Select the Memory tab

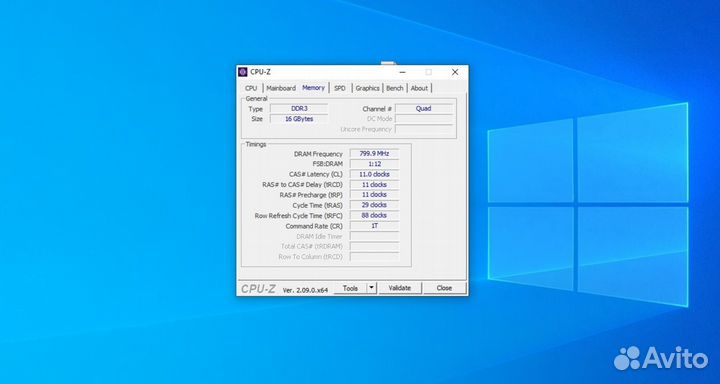(314, 87)
